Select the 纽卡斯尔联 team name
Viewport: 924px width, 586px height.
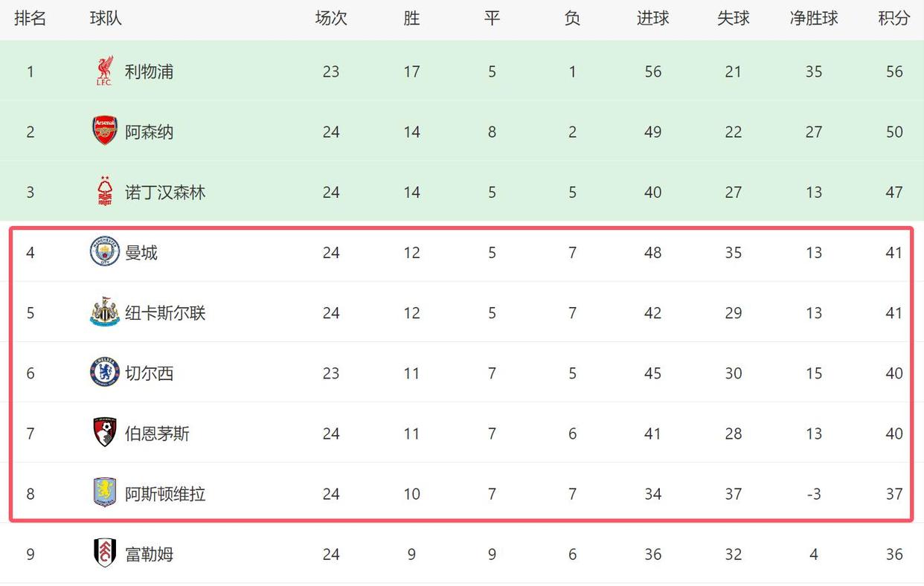(x=165, y=312)
